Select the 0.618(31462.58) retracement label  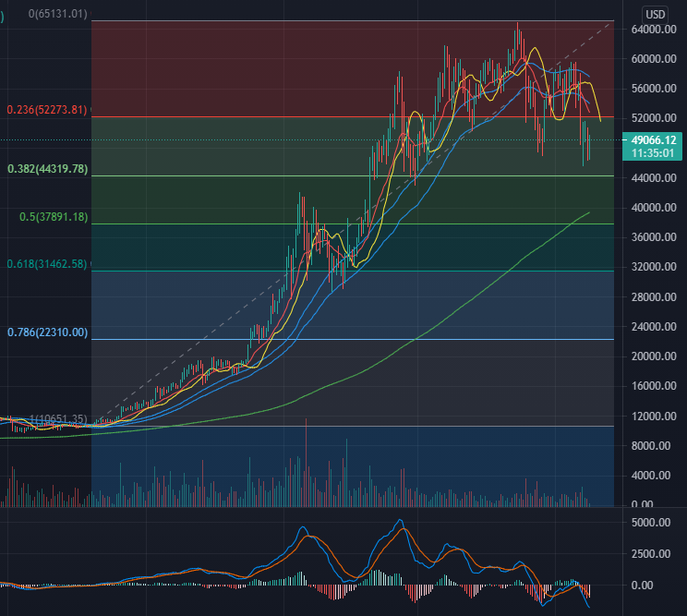click(47, 264)
